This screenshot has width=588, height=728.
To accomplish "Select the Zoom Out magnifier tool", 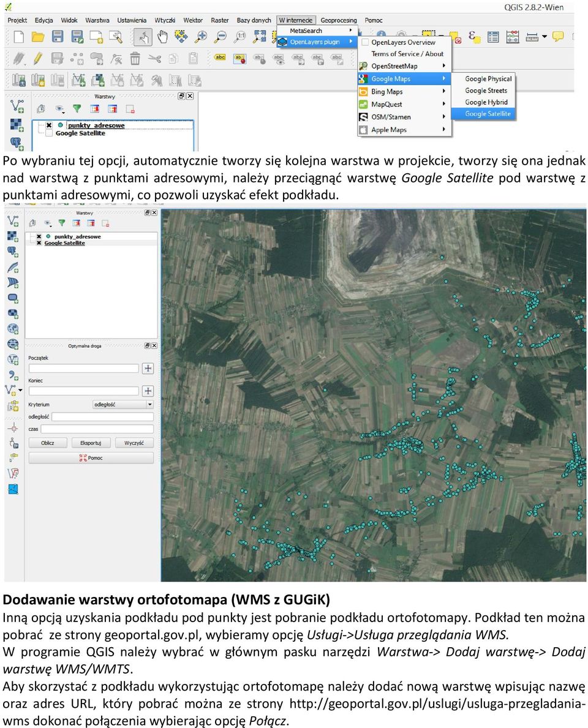I will coord(221,37).
